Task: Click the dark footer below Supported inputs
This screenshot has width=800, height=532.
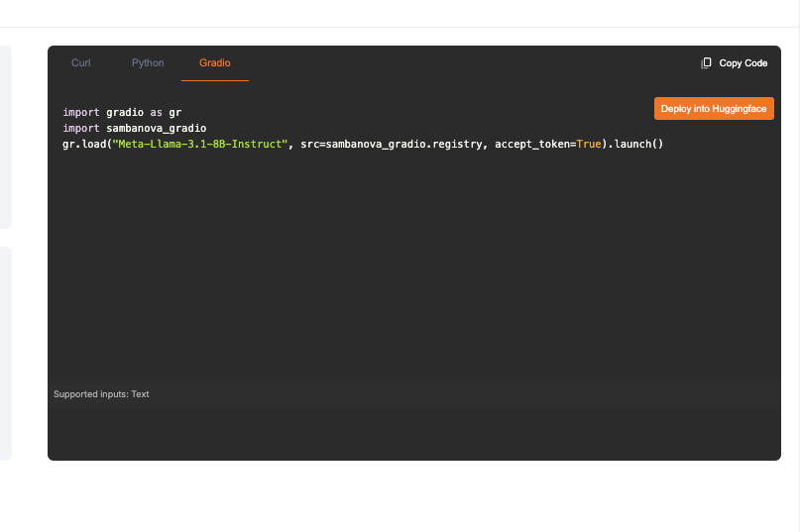Action: [x=397, y=433]
